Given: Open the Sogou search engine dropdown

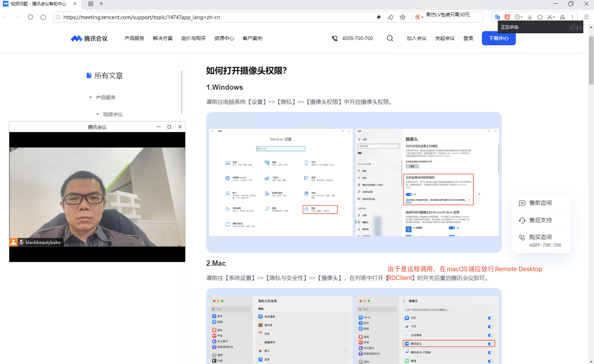Looking at the screenshot, I should 422,17.
